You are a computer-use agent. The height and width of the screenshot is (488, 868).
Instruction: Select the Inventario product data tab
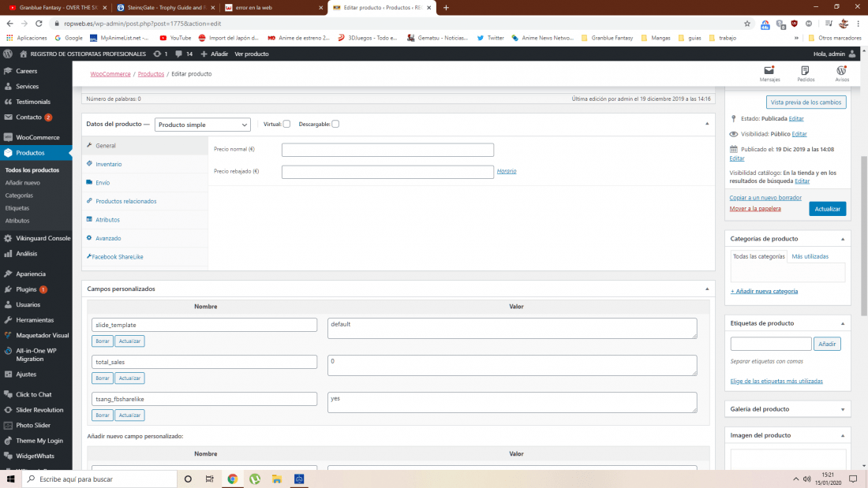(x=145, y=164)
